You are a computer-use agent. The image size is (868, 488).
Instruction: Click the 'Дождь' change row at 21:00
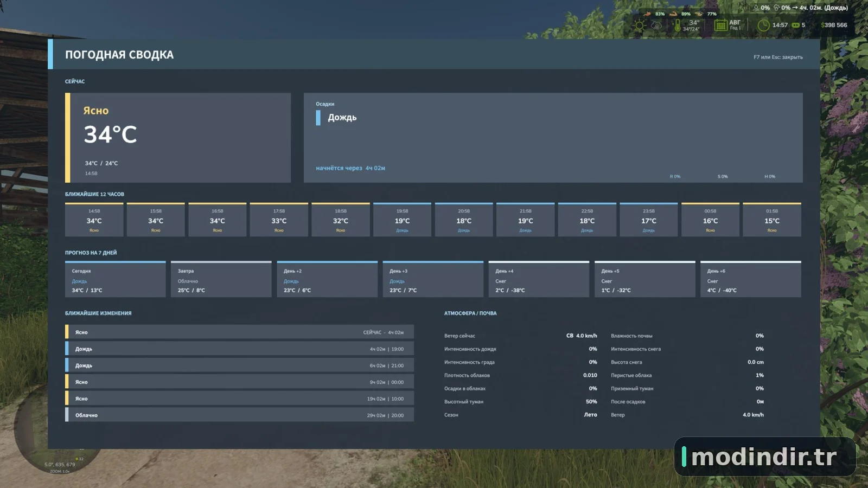click(x=239, y=365)
